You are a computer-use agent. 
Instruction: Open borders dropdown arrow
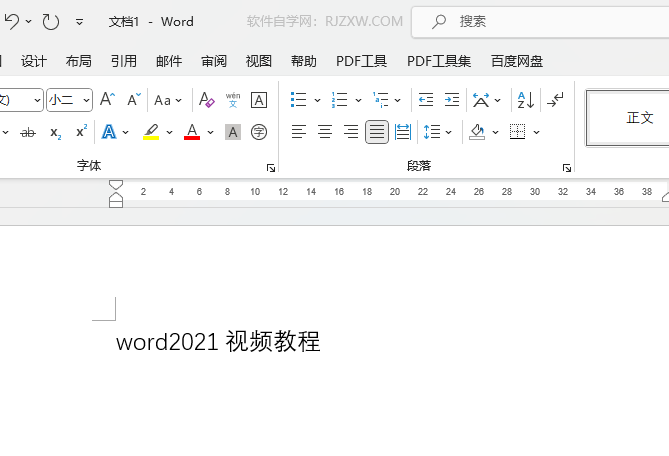(536, 132)
